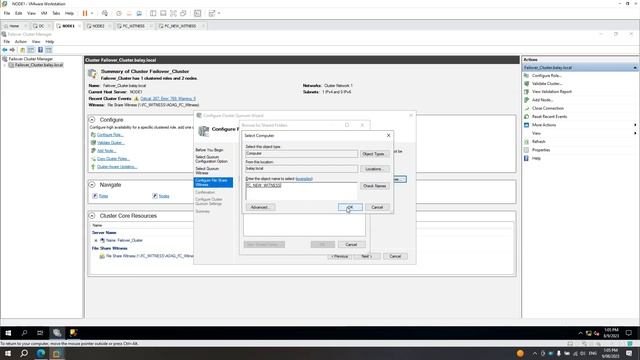This screenshot has width=640, height=360.
Task: Collapse Cluster Core Resources section
Action: click(x=92, y=216)
